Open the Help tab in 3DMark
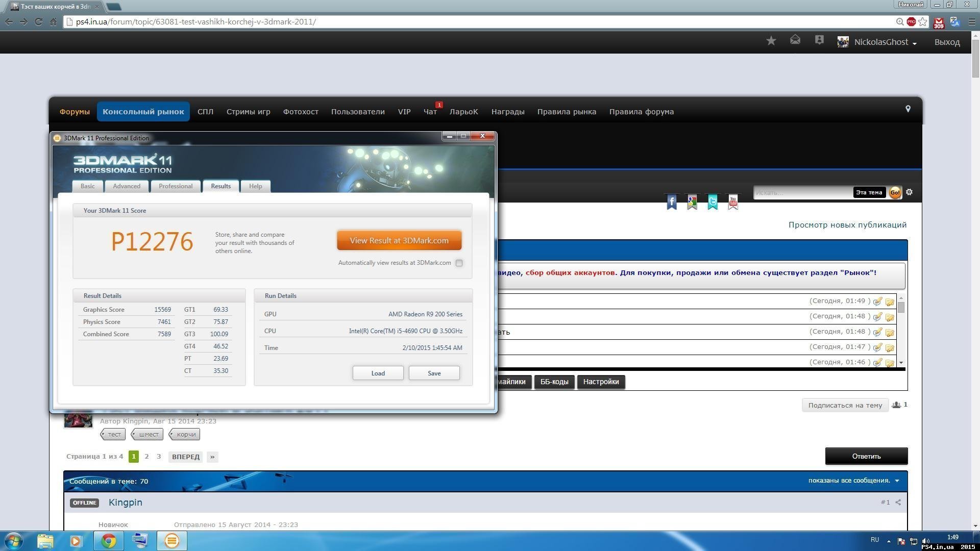This screenshot has width=980, height=551. 255,186
